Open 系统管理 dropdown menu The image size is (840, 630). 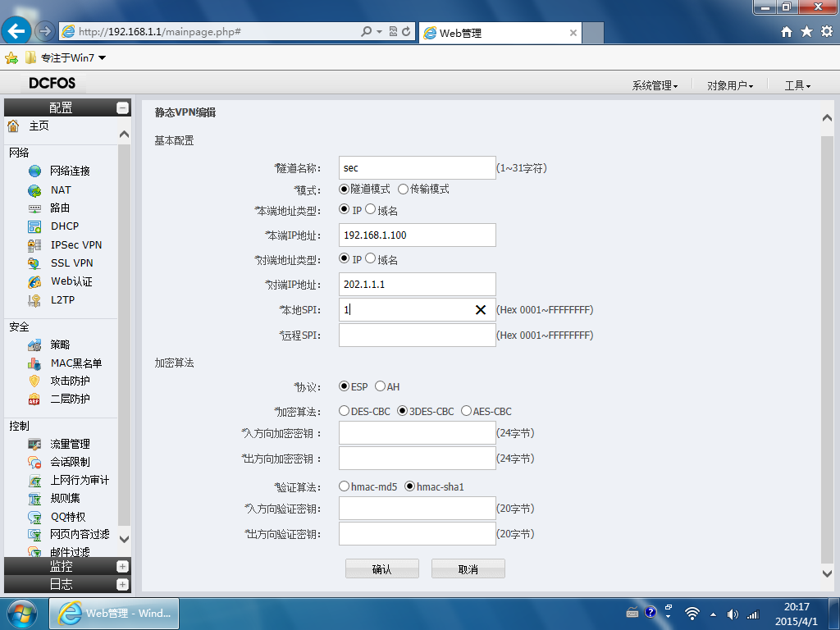655,85
